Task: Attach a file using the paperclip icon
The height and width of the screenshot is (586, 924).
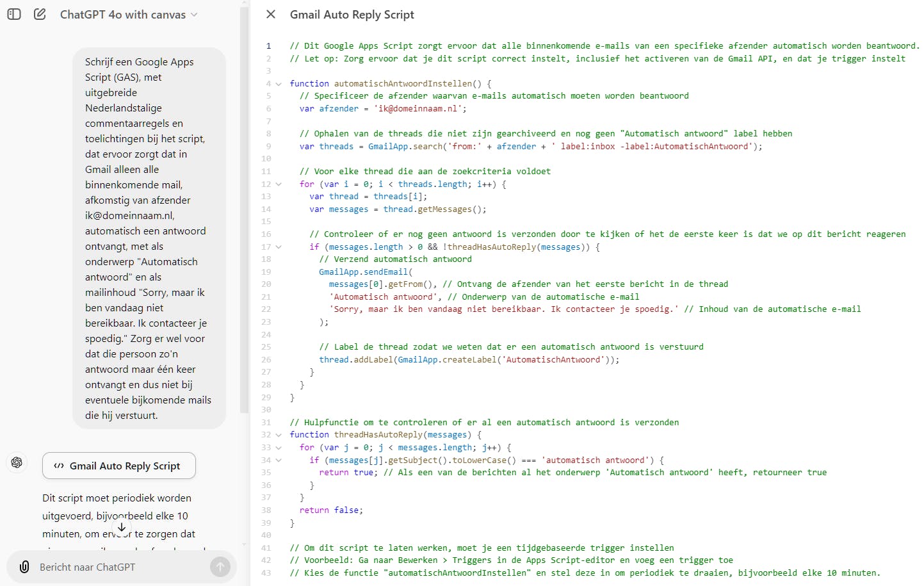Action: tap(24, 567)
